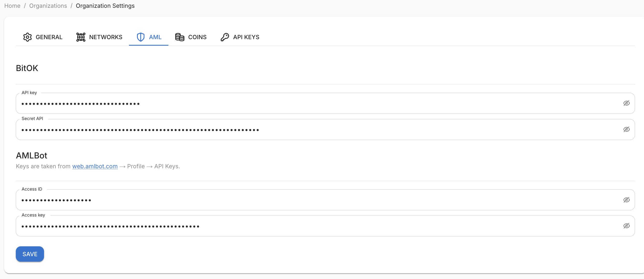Image resolution: width=644 pixels, height=279 pixels.
Task: Select the AML tab label
Action: tap(155, 37)
